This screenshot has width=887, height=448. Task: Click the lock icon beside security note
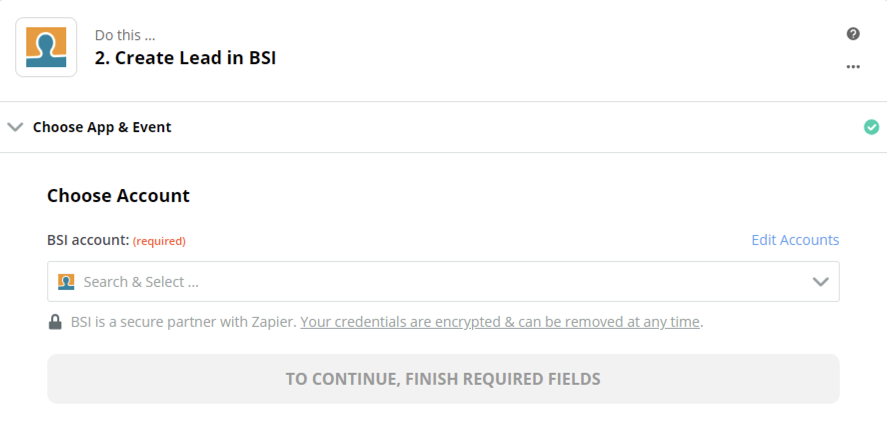point(56,322)
